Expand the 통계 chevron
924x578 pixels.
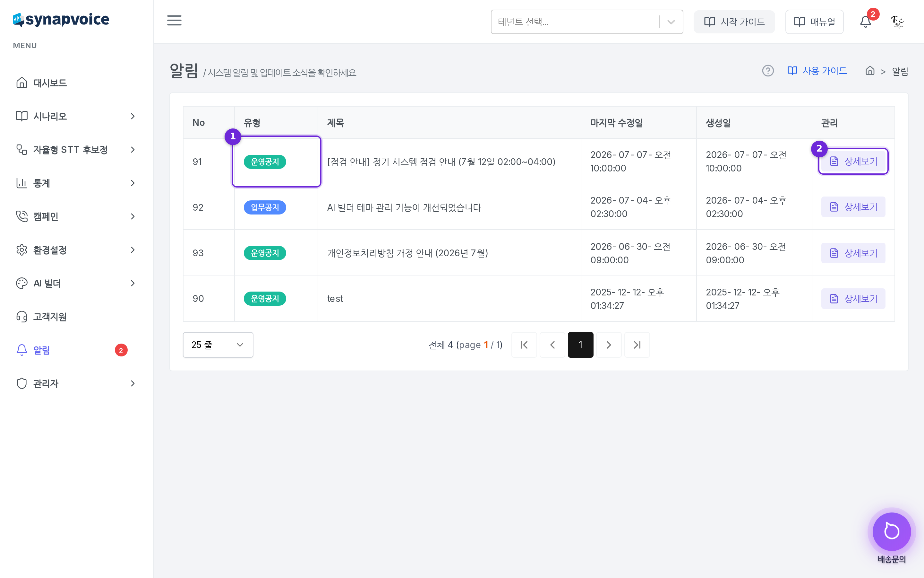coord(133,183)
